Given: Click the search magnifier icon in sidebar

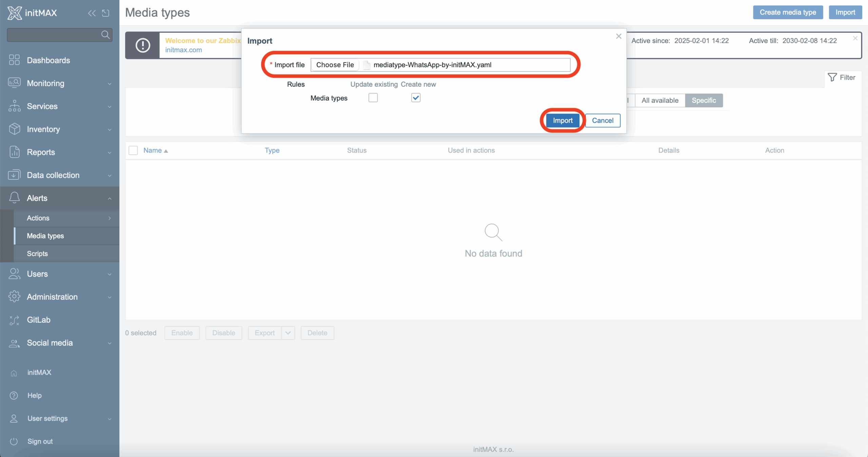Looking at the screenshot, I should click(x=105, y=35).
